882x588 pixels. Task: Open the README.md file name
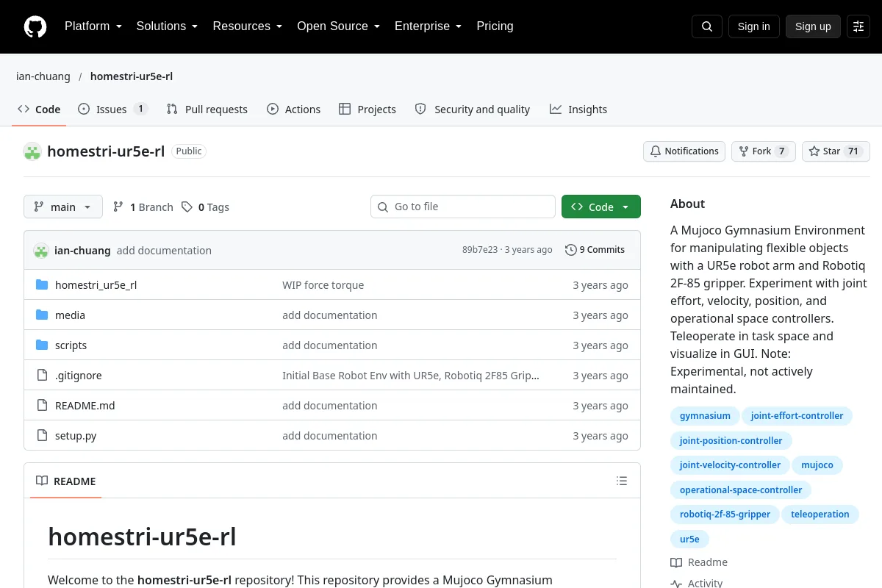point(85,406)
